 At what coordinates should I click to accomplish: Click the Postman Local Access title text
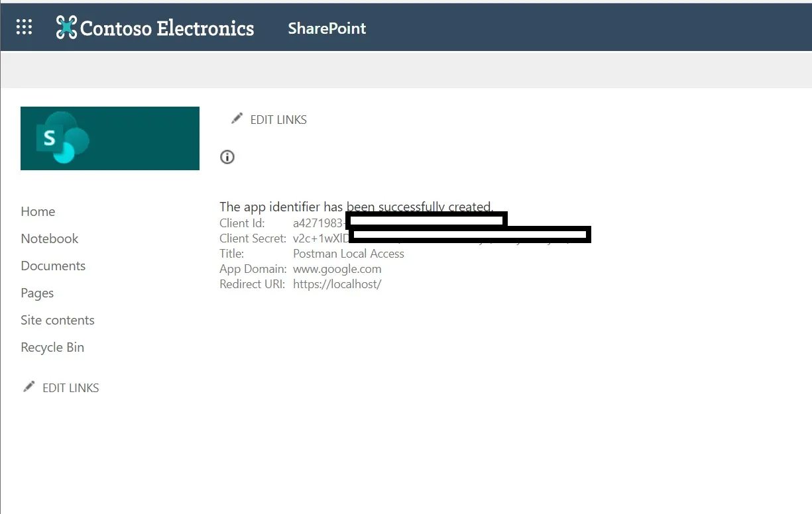pyautogui.click(x=348, y=253)
